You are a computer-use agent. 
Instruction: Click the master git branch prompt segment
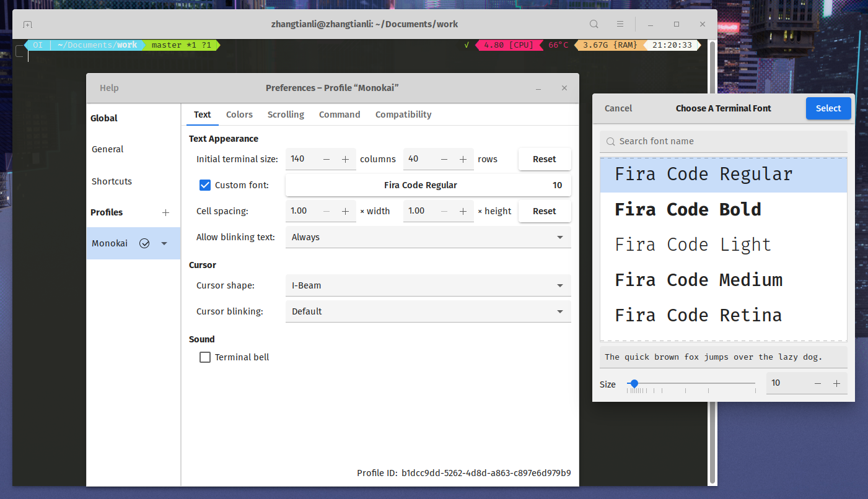pyautogui.click(x=181, y=45)
